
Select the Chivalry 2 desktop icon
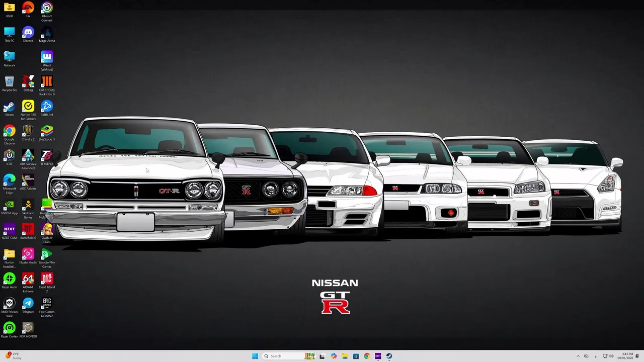coord(28,133)
